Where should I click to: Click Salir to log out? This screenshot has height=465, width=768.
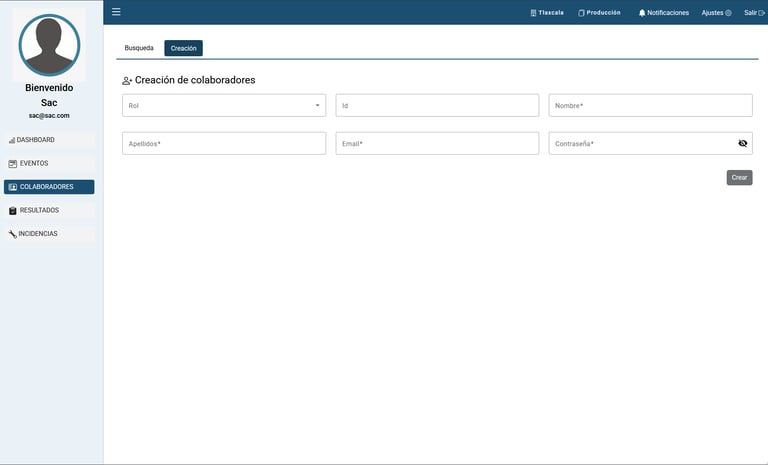(x=754, y=13)
